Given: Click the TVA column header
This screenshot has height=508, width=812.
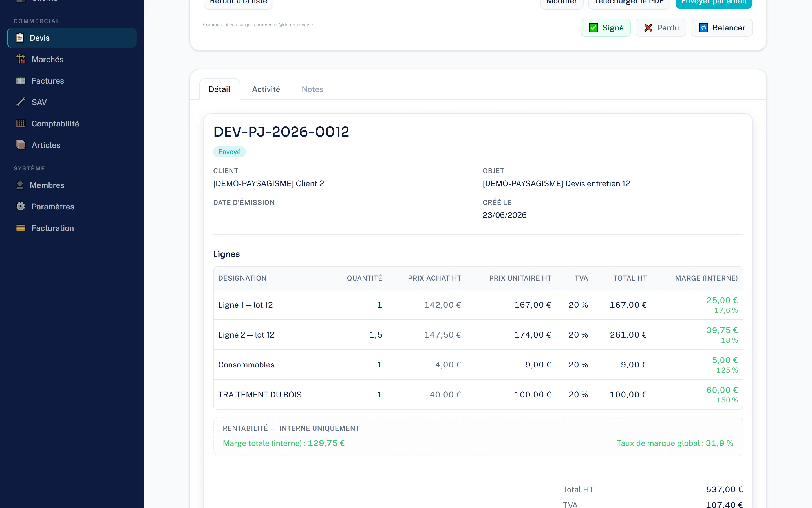Looking at the screenshot, I should tap(581, 278).
